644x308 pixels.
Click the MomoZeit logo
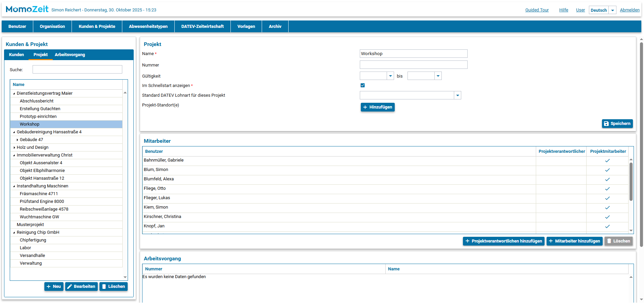[27, 9]
